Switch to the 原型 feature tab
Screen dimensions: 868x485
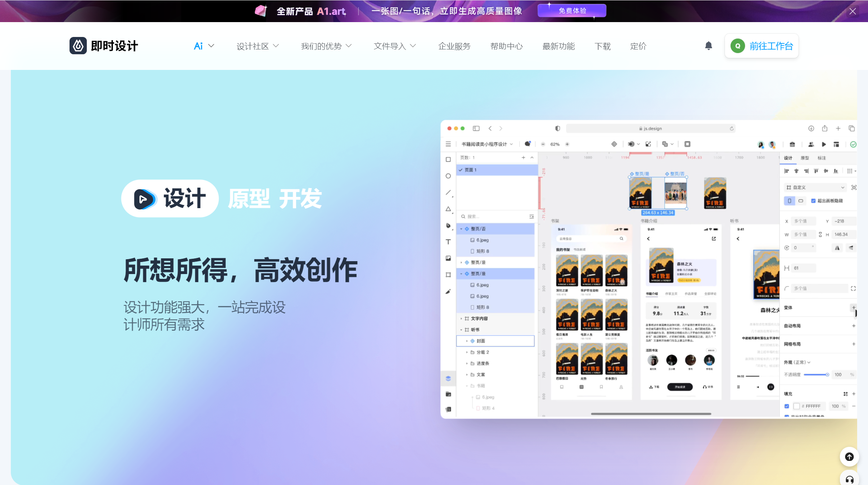tap(249, 199)
